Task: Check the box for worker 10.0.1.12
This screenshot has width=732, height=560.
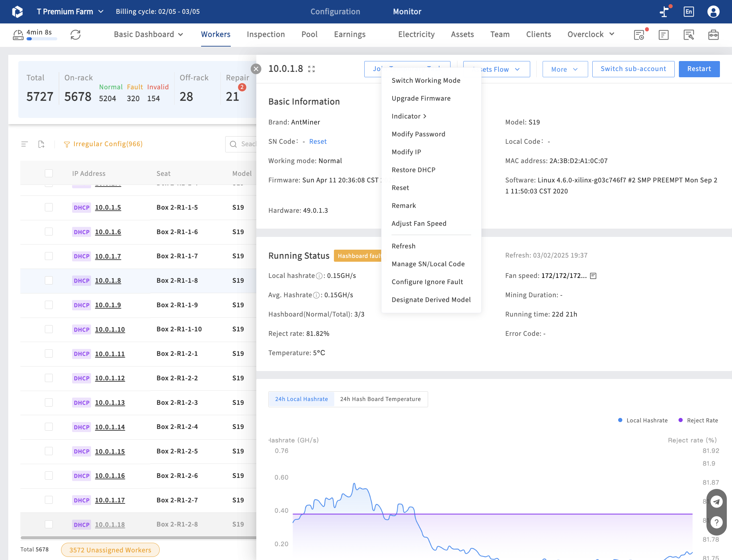Action: point(49,378)
